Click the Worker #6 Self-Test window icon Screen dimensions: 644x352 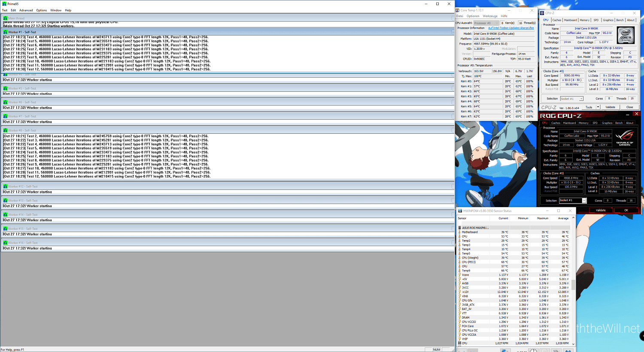click(x=5, y=102)
